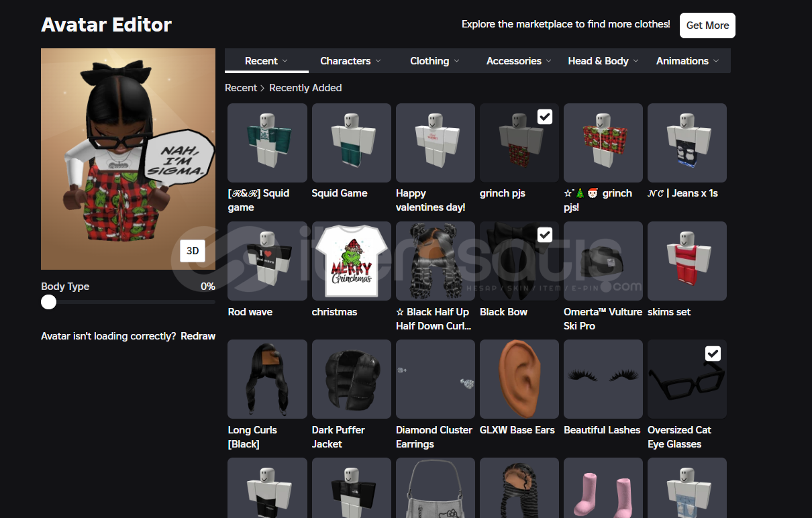Expand the Animations dropdown arrow
This screenshot has height=518, width=812.
tap(716, 60)
